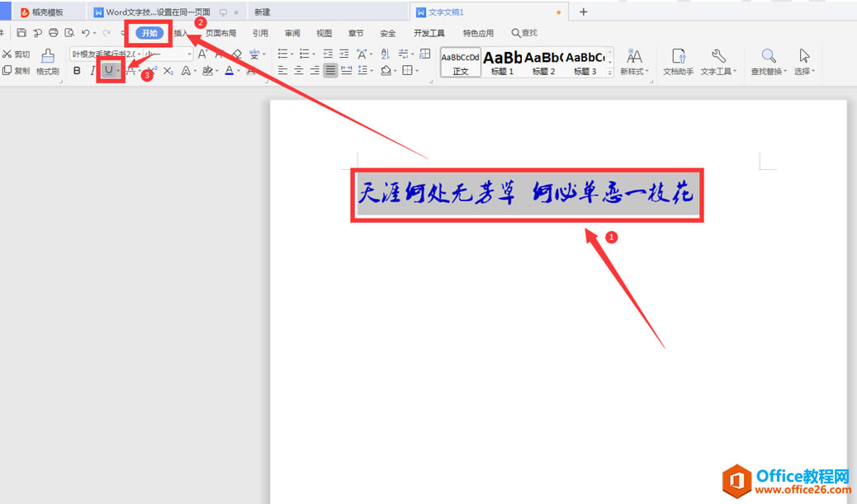Viewport: 857px width, 504px height.
Task: Select the 开始 Home tab
Action: [149, 33]
